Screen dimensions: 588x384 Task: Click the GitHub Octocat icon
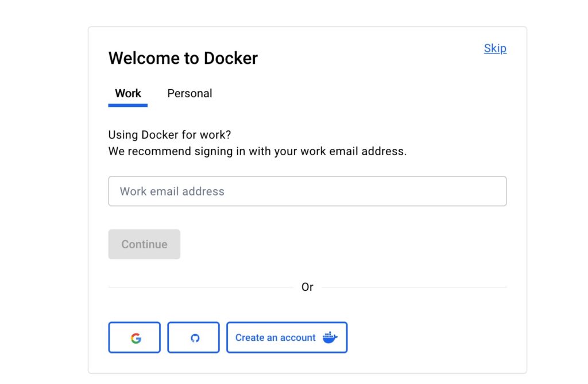[195, 338]
